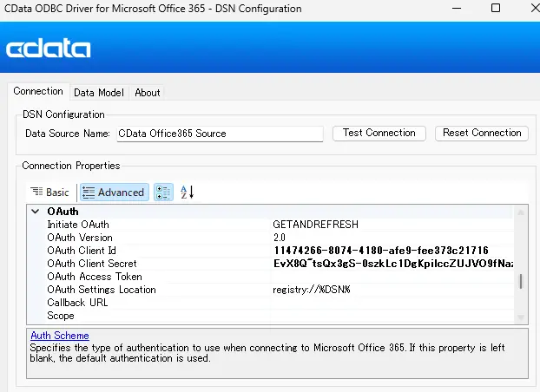Sort properties alphabetically with A-Z icon

click(x=187, y=192)
